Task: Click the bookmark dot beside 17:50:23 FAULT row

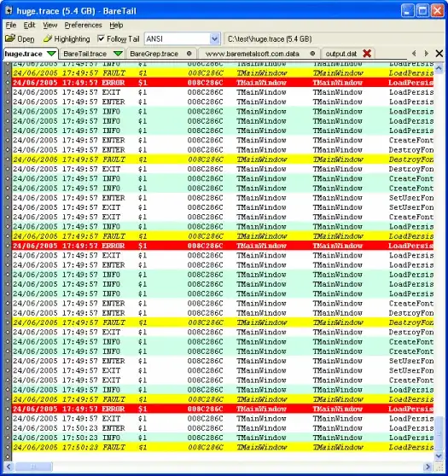Action: [8, 447]
